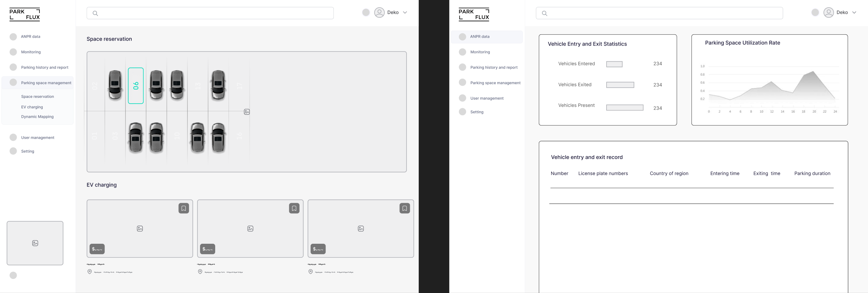Screen dimensions: 868x293
Task: Click the search magnifier icon in right screen
Action: click(x=545, y=13)
